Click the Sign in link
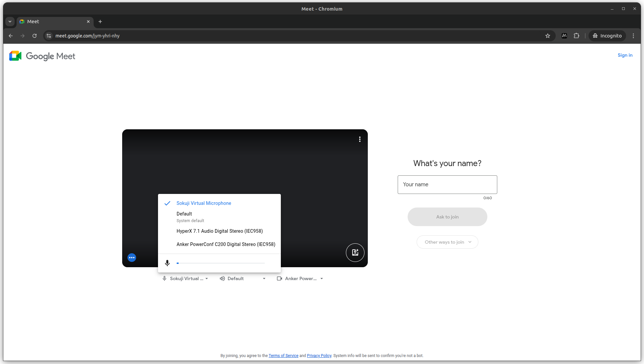The image size is (644, 364). [625, 55]
